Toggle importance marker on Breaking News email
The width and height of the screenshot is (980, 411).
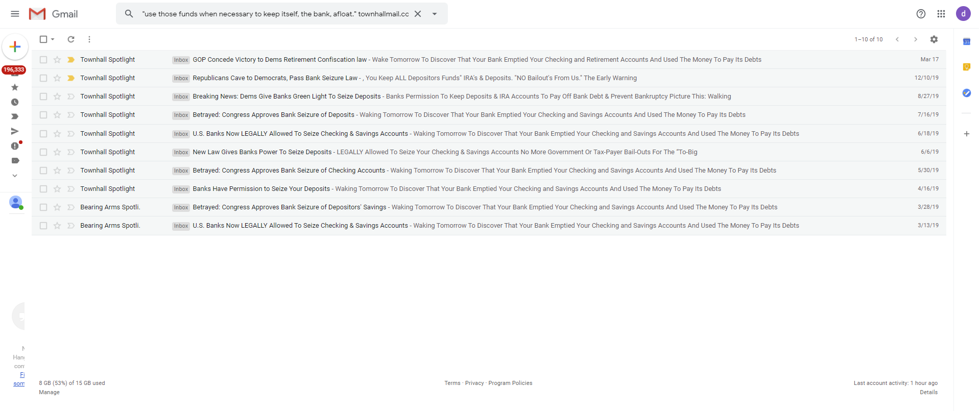coord(71,96)
